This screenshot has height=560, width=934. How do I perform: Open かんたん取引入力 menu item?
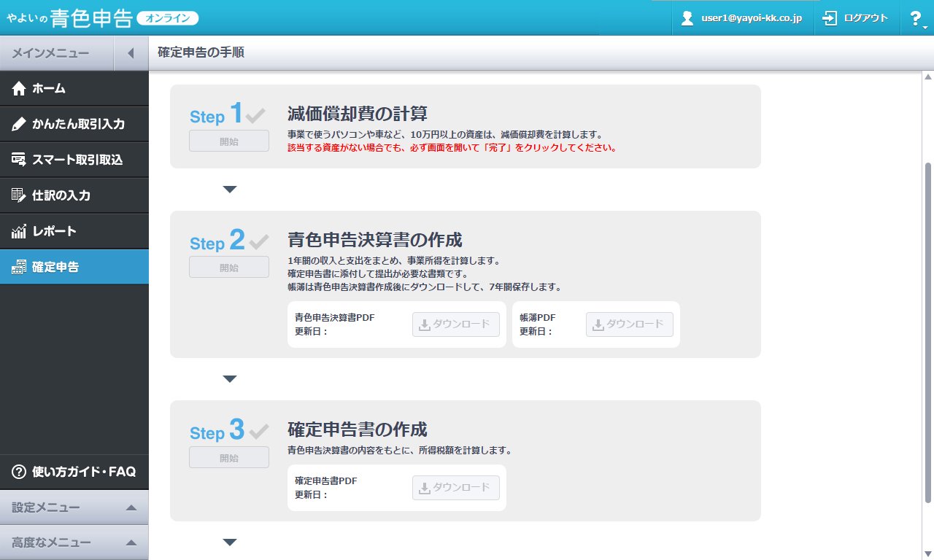click(x=74, y=125)
